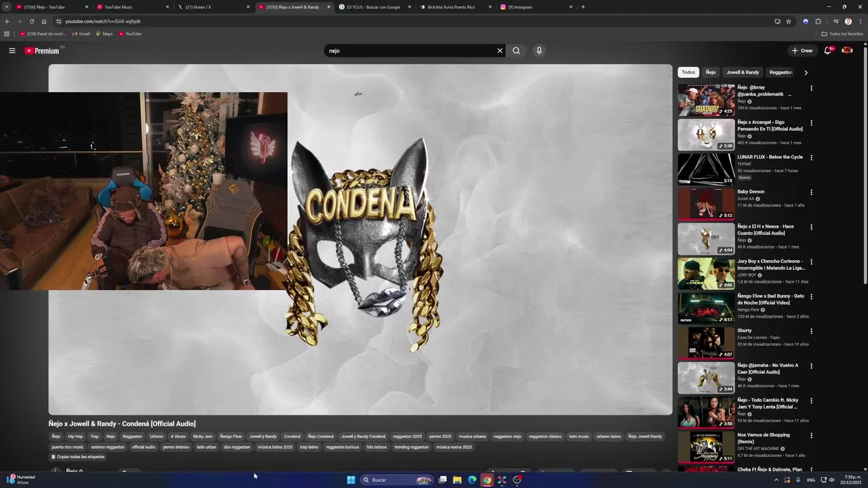Open options for Hace Cuanto video
The height and width of the screenshot is (488, 868).
tap(811, 227)
